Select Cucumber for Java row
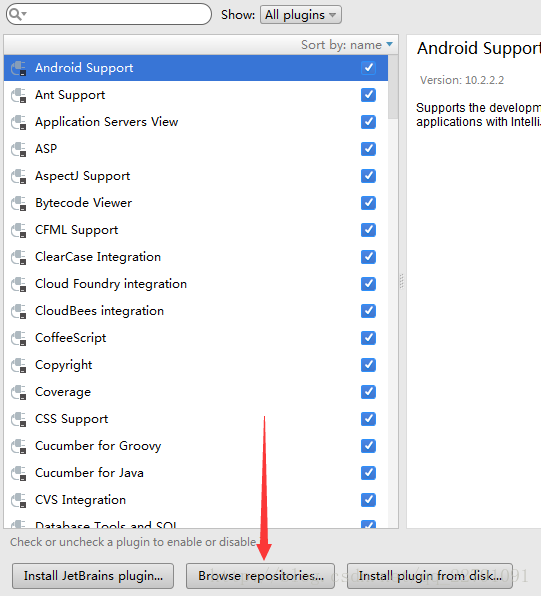Screen dimensions: 541x596 196,473
